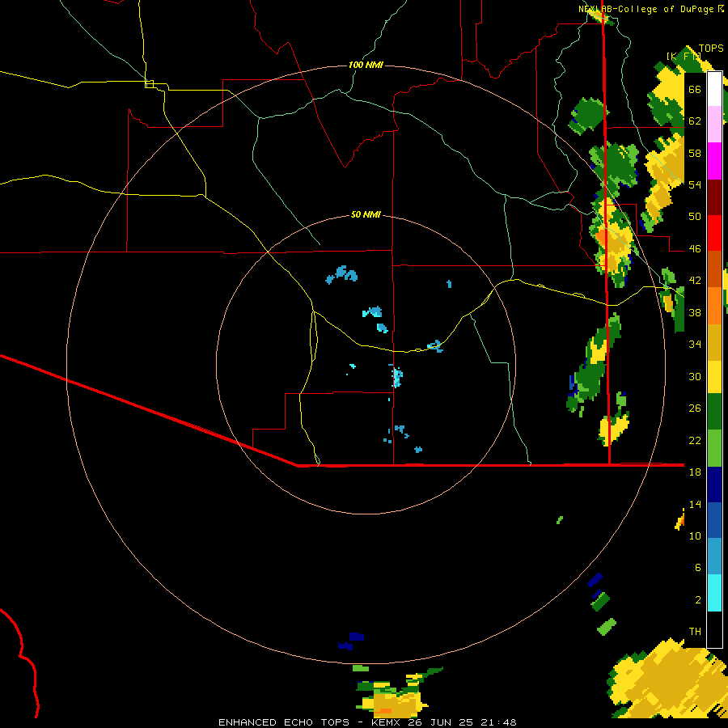Click the "6" legend value
Image resolution: width=728 pixels, height=728 pixels.
[698, 567]
